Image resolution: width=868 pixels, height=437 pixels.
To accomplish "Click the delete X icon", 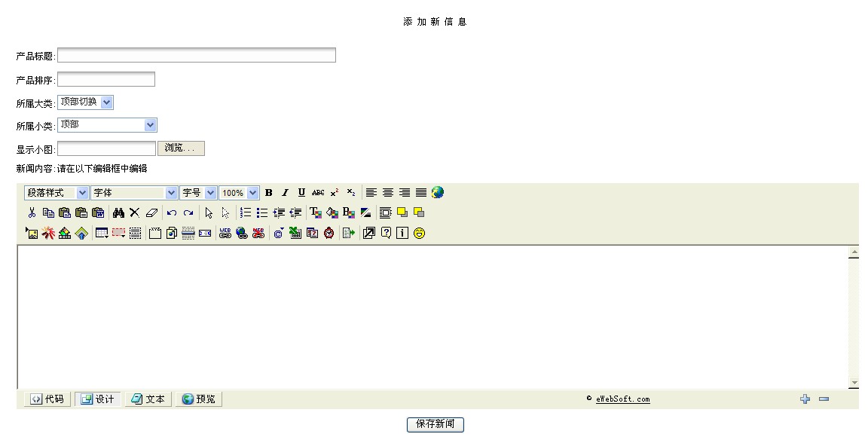I will pos(135,212).
